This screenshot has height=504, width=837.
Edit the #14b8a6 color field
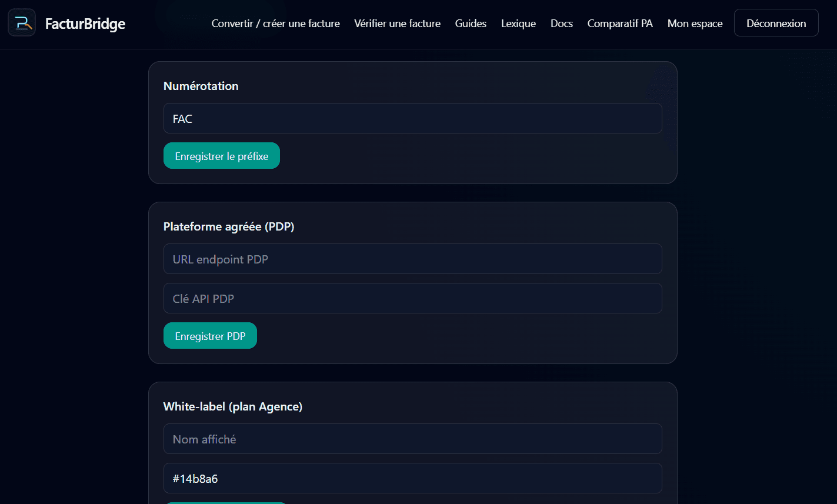pyautogui.click(x=413, y=478)
